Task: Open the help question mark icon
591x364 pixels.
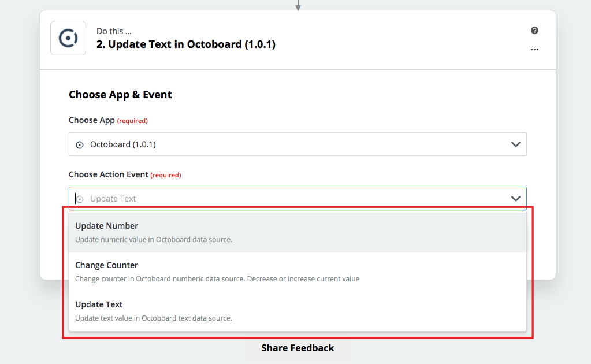Action: (534, 31)
